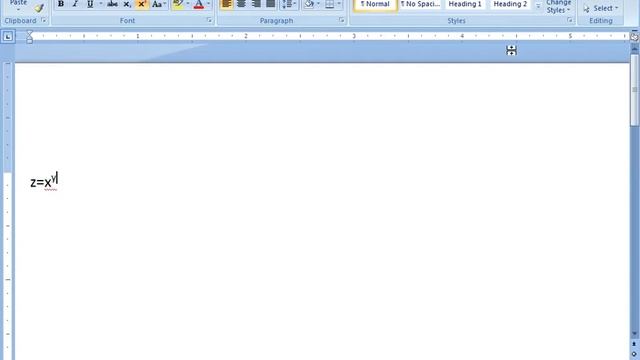Viewport: 640px width, 360px height.
Task: Click the indent marker on the ruler
Action: pos(29,37)
